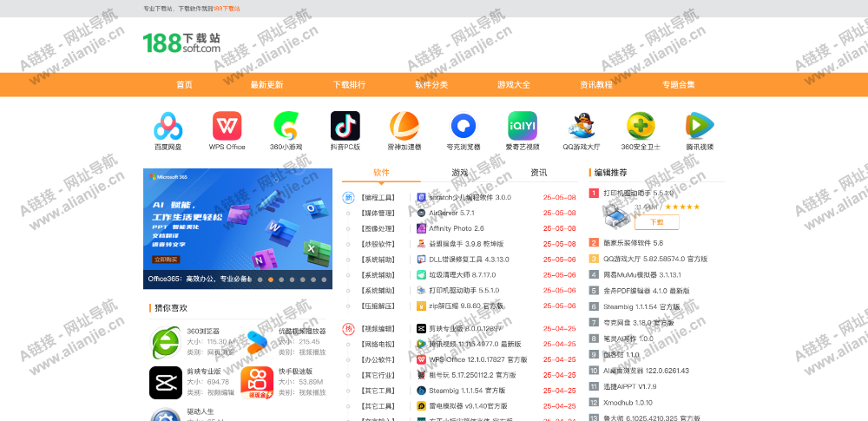This screenshot has width=868, height=421.
Task: Click the scratch少儿编程软件 list icon
Action: pyautogui.click(x=421, y=197)
